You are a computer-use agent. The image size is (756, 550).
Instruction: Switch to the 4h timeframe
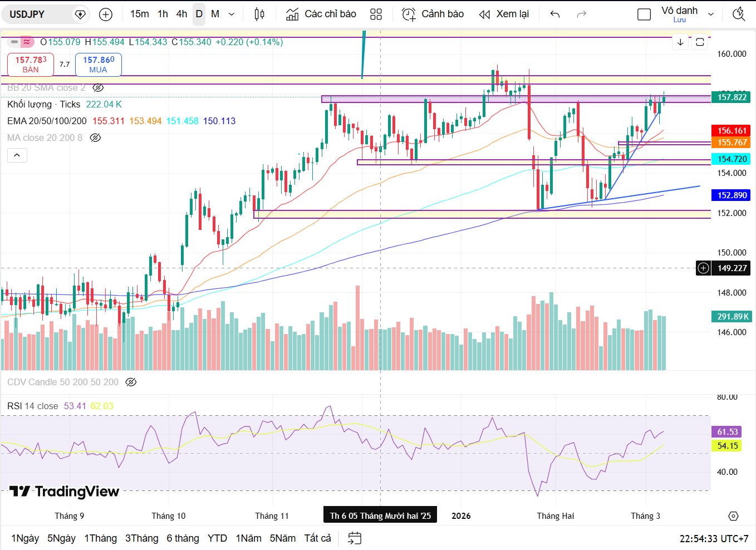[x=181, y=14]
